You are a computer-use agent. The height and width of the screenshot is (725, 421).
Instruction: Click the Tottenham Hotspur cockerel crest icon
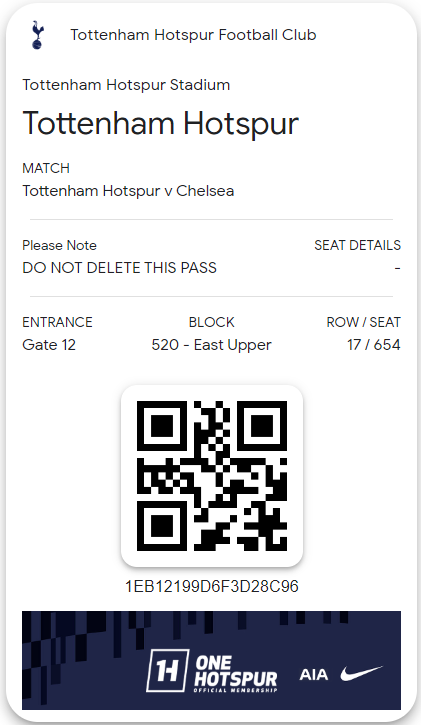(x=37, y=35)
